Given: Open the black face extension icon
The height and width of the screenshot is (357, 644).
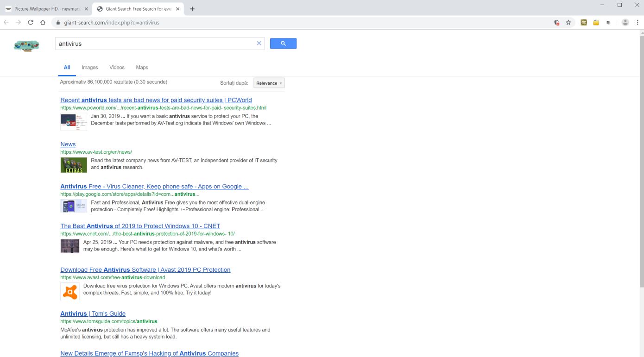Looking at the screenshot, I should pos(608,22).
